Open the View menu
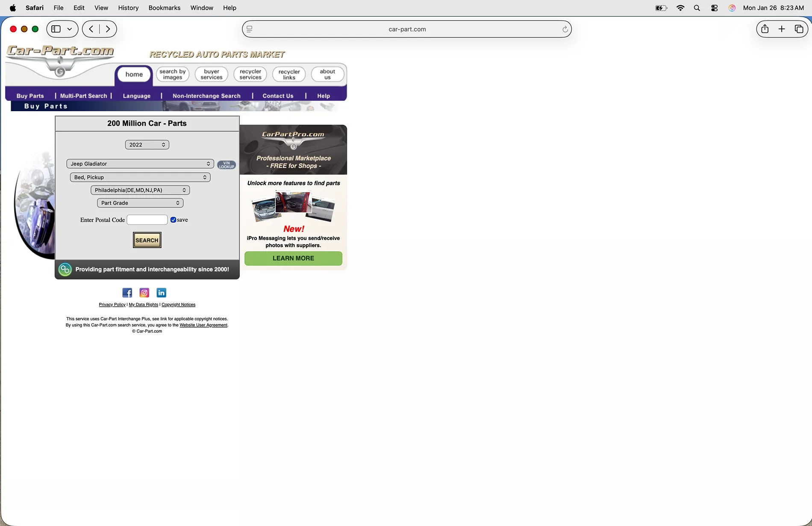 click(x=101, y=8)
